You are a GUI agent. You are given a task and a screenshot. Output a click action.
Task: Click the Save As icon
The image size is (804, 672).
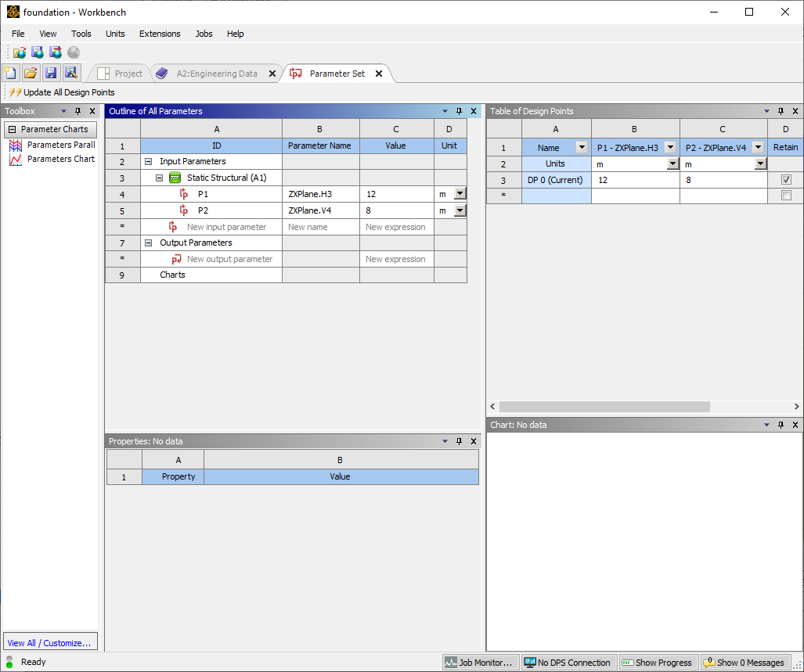coord(71,74)
